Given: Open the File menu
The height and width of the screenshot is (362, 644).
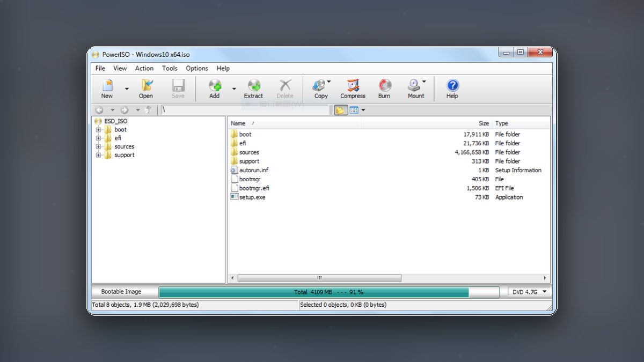Looking at the screenshot, I should (x=100, y=68).
